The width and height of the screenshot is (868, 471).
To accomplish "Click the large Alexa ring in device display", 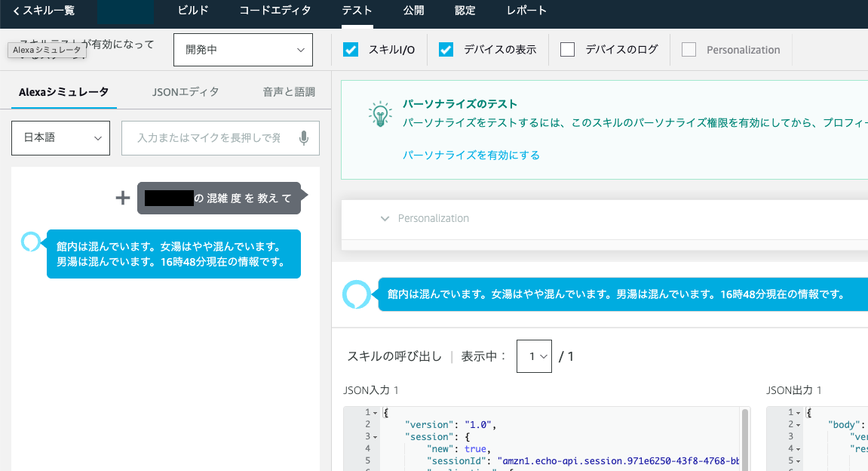I will [x=357, y=294].
